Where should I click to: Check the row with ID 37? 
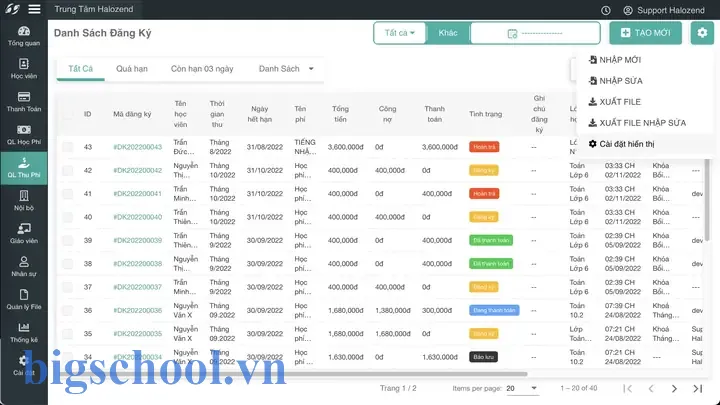point(68,287)
